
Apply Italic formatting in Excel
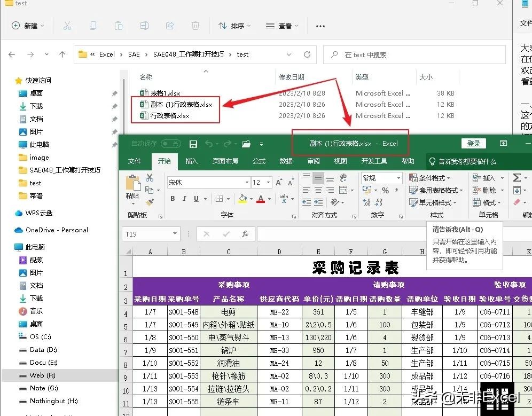[184, 199]
